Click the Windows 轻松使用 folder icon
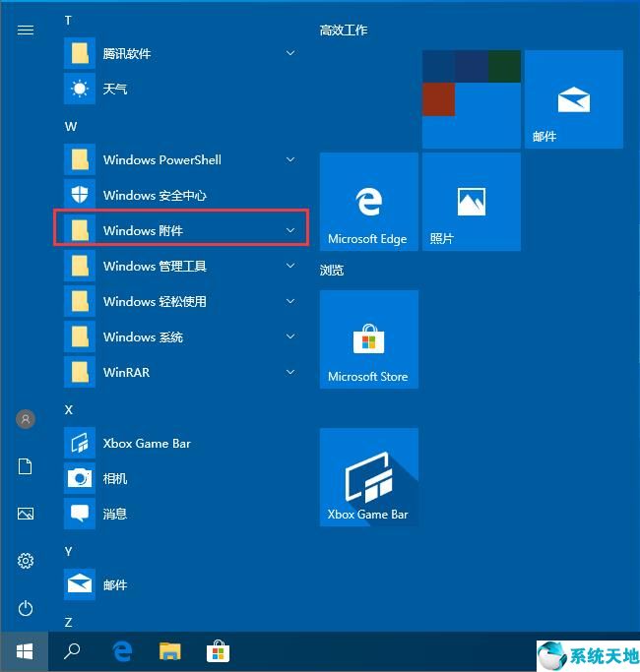This screenshot has width=640, height=672. 80,301
